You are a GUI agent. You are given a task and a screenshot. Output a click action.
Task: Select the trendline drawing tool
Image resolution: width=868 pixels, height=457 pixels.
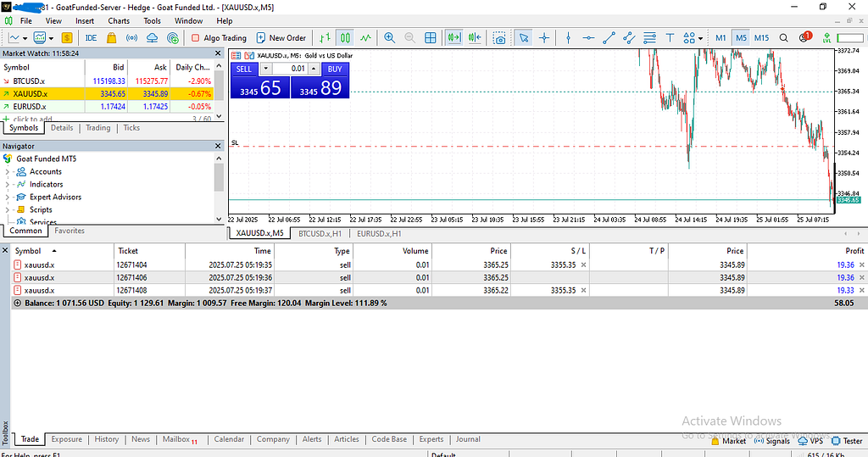[609, 37]
